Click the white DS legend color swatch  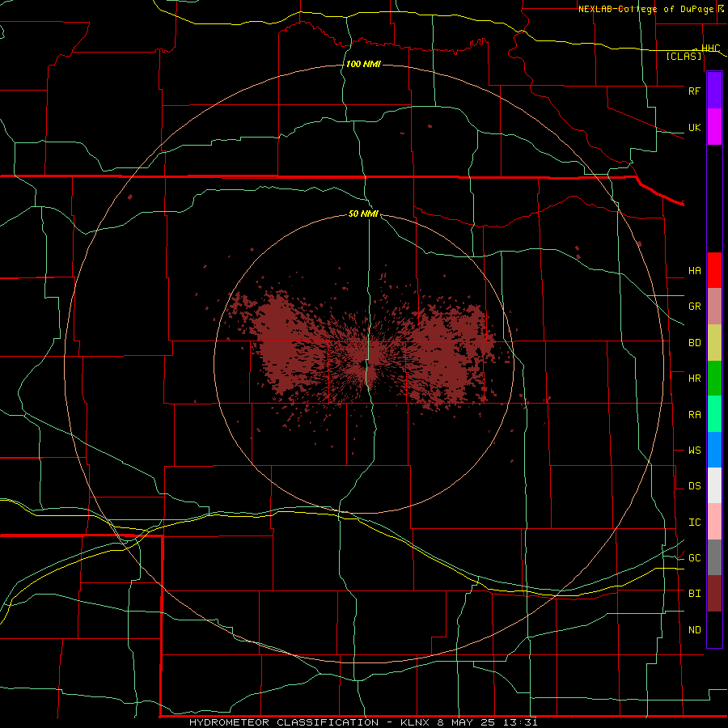click(x=714, y=485)
